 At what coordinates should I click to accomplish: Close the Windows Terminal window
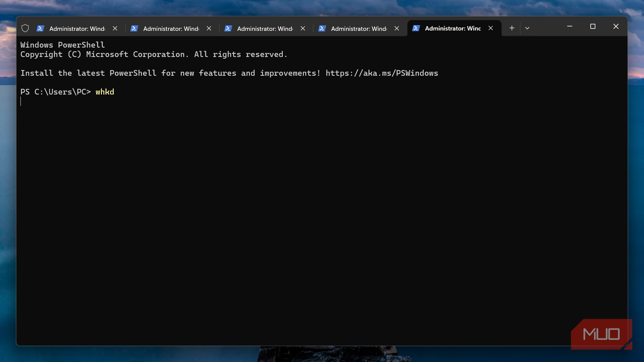[x=616, y=26]
